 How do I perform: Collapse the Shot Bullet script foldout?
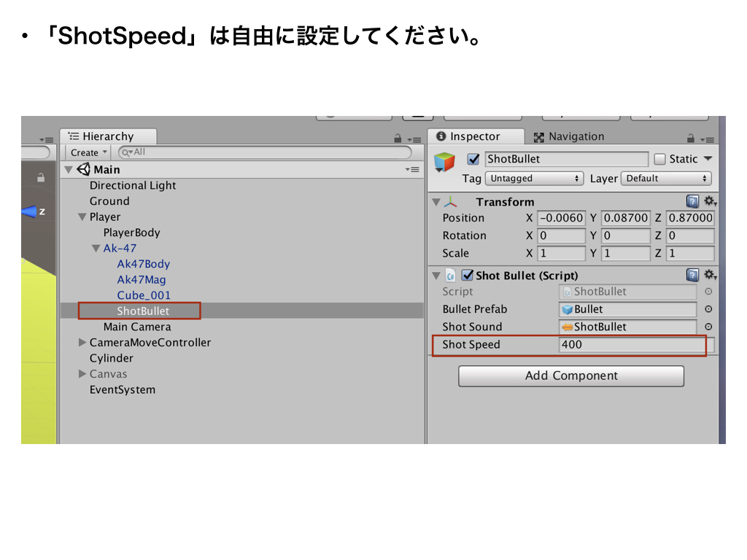click(x=436, y=275)
